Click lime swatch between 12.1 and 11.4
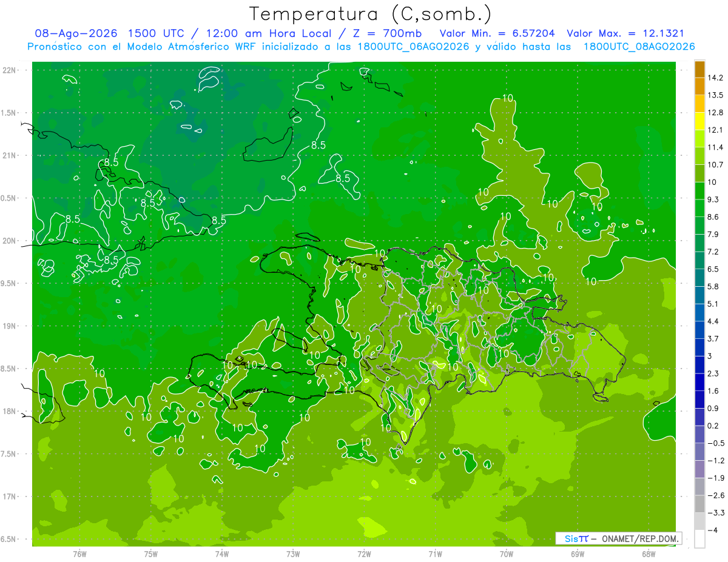Viewport: 728px width, 562px height. click(699, 138)
